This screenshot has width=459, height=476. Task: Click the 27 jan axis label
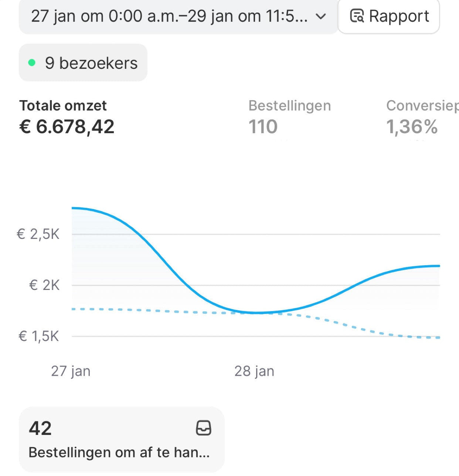71,371
